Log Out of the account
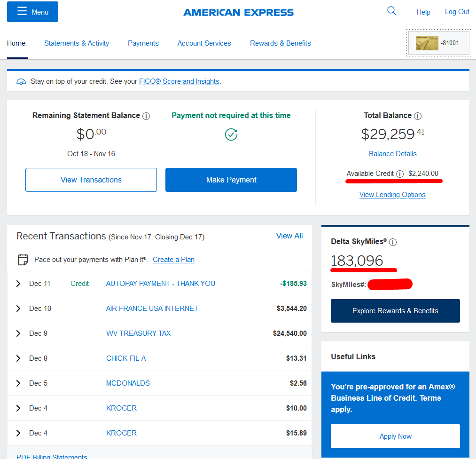This screenshot has height=459, width=476. (x=457, y=12)
